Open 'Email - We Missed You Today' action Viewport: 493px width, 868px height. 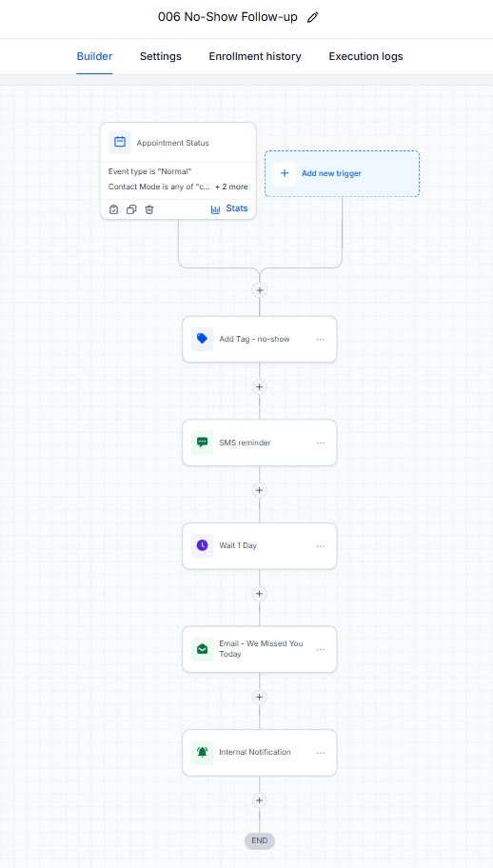(260, 649)
